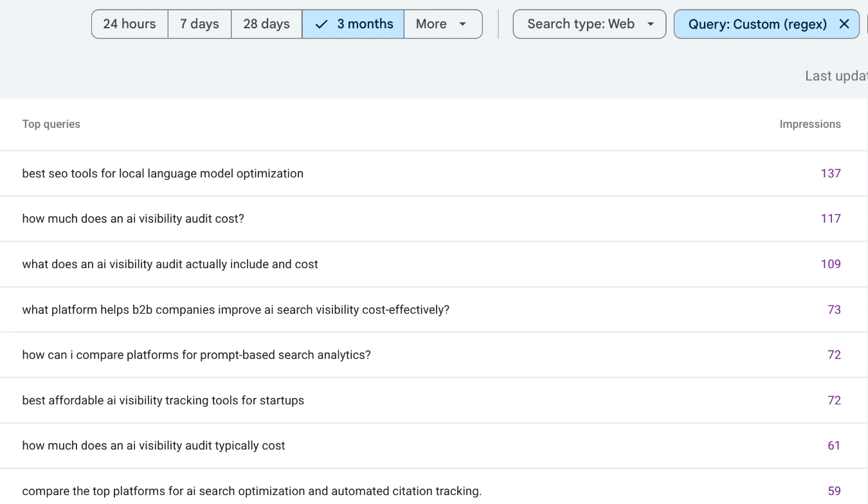Click the Top queries column header
Image resolution: width=868 pixels, height=504 pixels.
(51, 124)
